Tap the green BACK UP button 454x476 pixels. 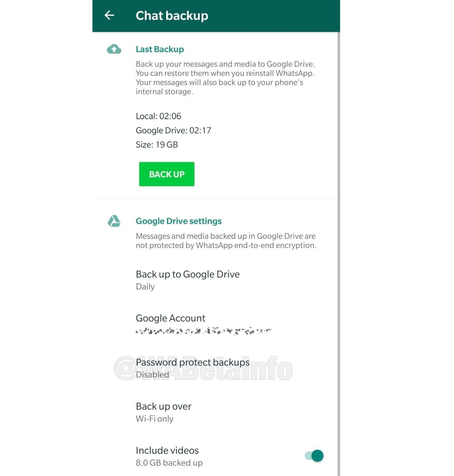(167, 174)
